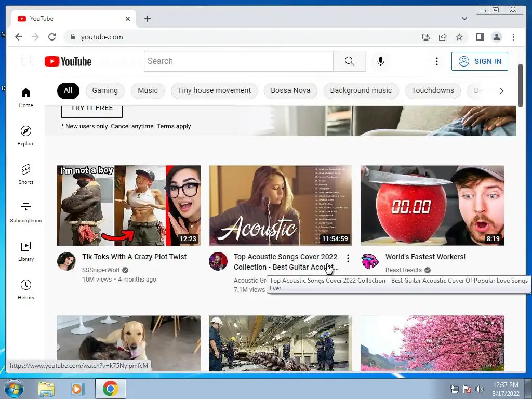Open Subscriptions in the sidebar
532x399 pixels.
pyautogui.click(x=26, y=212)
